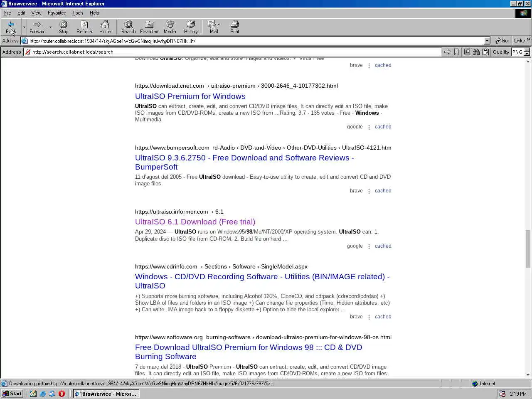The width and height of the screenshot is (532, 399).
Task: Open 'Free Download UltraISO Premium for Windows 98' result
Action: [x=249, y=352]
